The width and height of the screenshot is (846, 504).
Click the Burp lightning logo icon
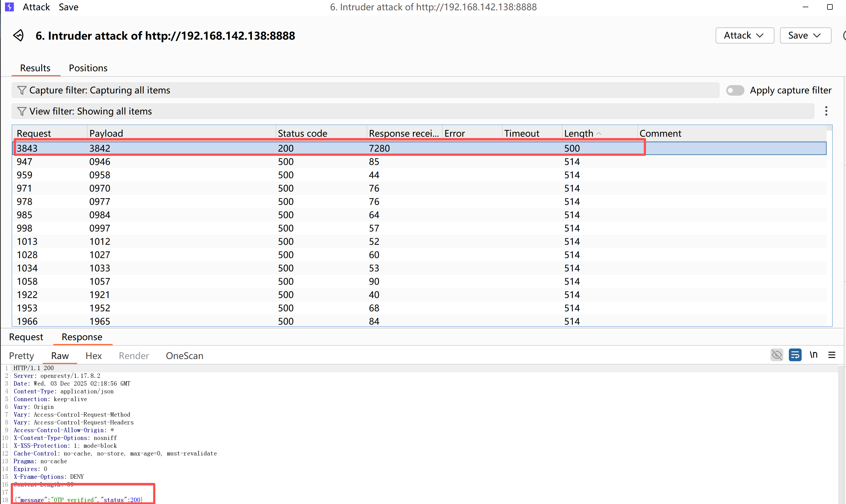(x=9, y=7)
